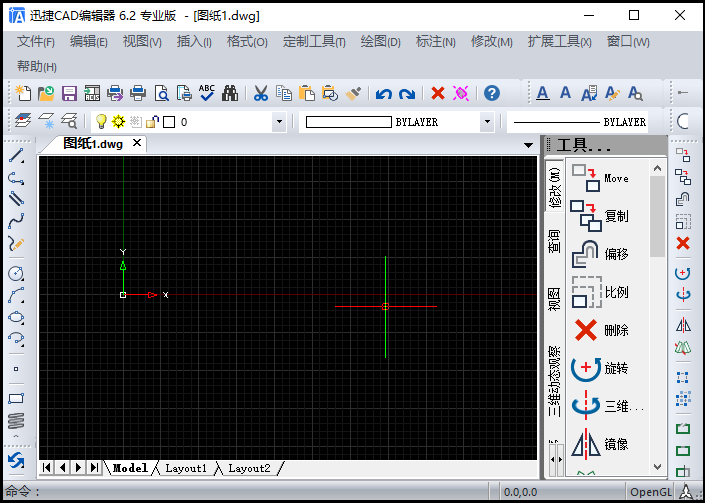The width and height of the screenshot is (705, 503).
Task: Select the Circle drawing tool
Action: 16,273
